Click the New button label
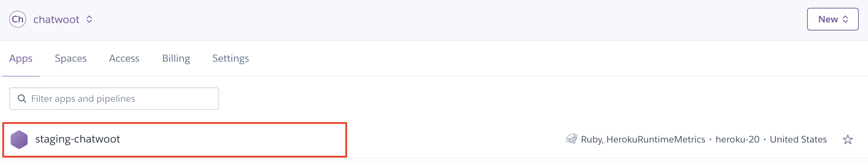Image resolution: width=868 pixels, height=162 pixels. tap(828, 19)
